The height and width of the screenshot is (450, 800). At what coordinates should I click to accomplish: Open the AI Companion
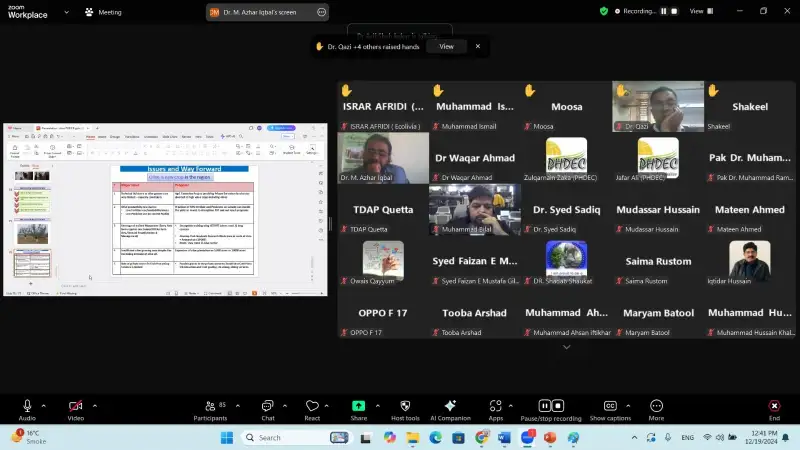(x=450, y=410)
